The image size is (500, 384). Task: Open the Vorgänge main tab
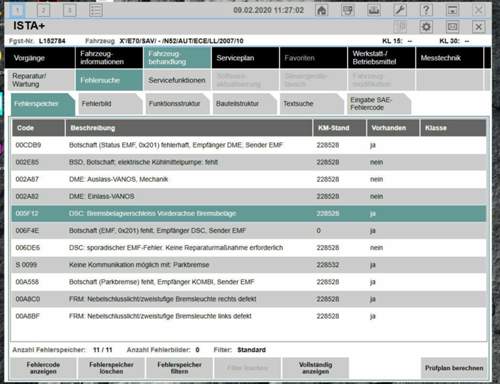tap(40, 58)
